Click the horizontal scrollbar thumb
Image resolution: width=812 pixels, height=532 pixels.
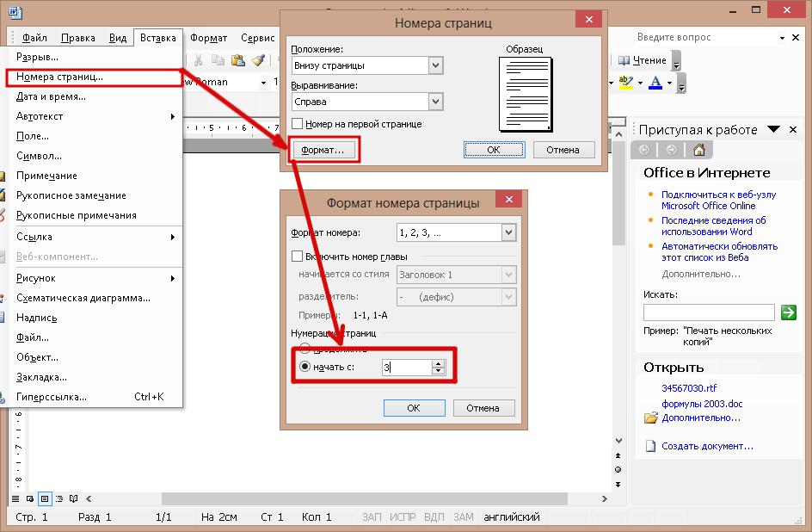pos(365,498)
